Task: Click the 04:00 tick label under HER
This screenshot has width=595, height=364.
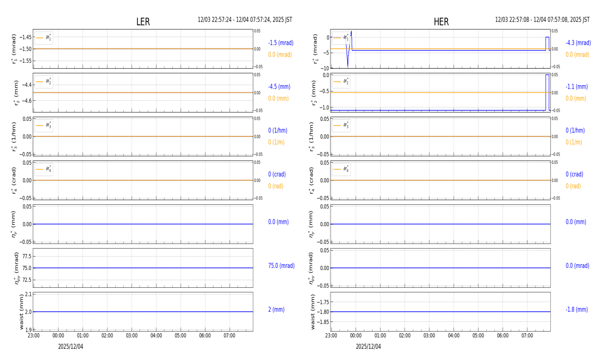Action: pos(454,336)
